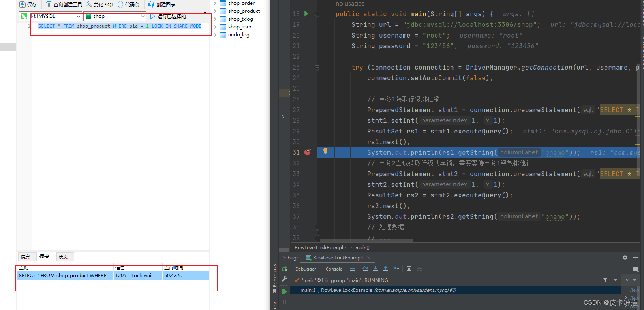Collapse the main method fold marker at line 18
The height and width of the screenshot is (310, 644).
[317, 14]
